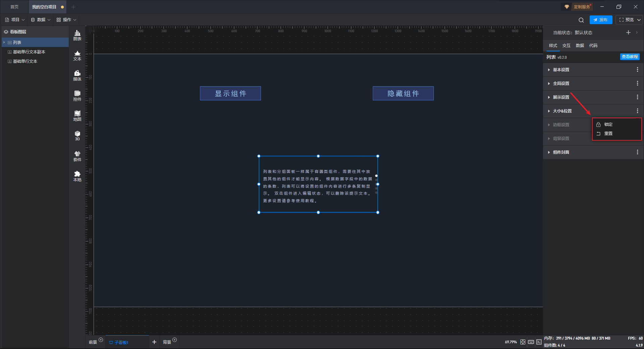Open the 数据 dropdown menu
Screen dimensions: 644x349
pyautogui.click(x=41, y=20)
